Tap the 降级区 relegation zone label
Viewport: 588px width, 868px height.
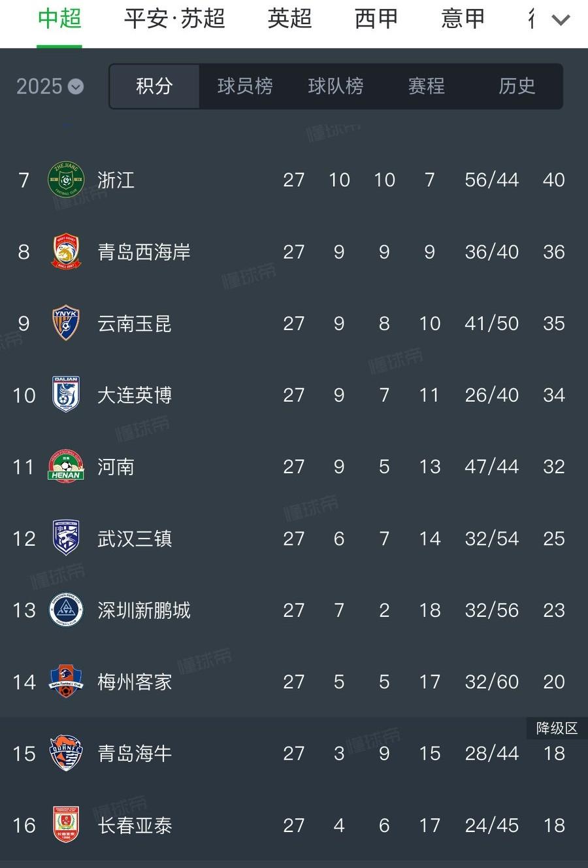pyautogui.click(x=557, y=728)
